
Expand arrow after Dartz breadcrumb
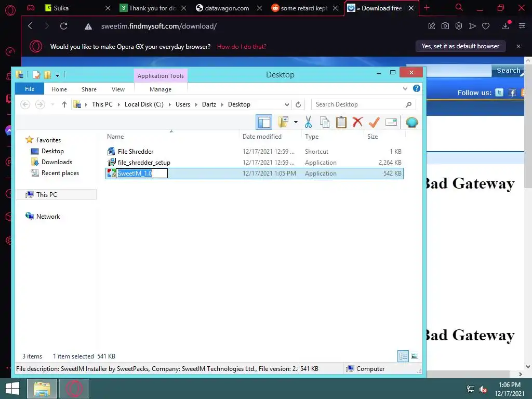(x=222, y=104)
